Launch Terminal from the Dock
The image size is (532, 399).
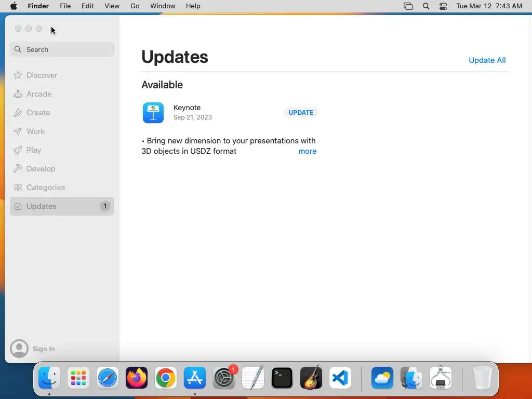[x=282, y=378]
